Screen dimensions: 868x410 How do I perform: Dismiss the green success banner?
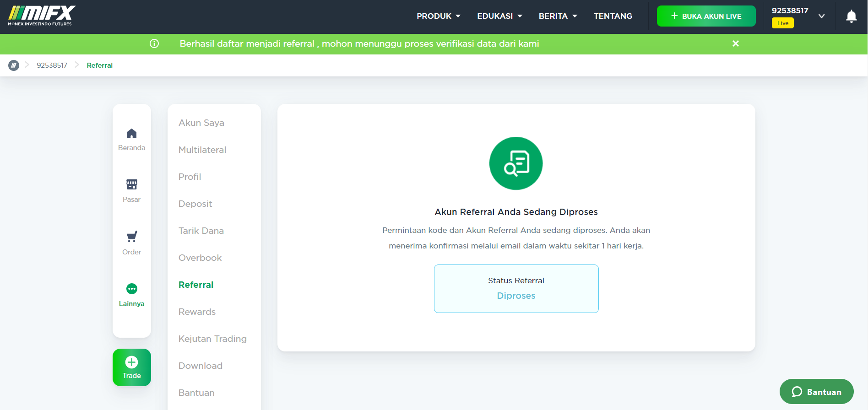pos(735,43)
